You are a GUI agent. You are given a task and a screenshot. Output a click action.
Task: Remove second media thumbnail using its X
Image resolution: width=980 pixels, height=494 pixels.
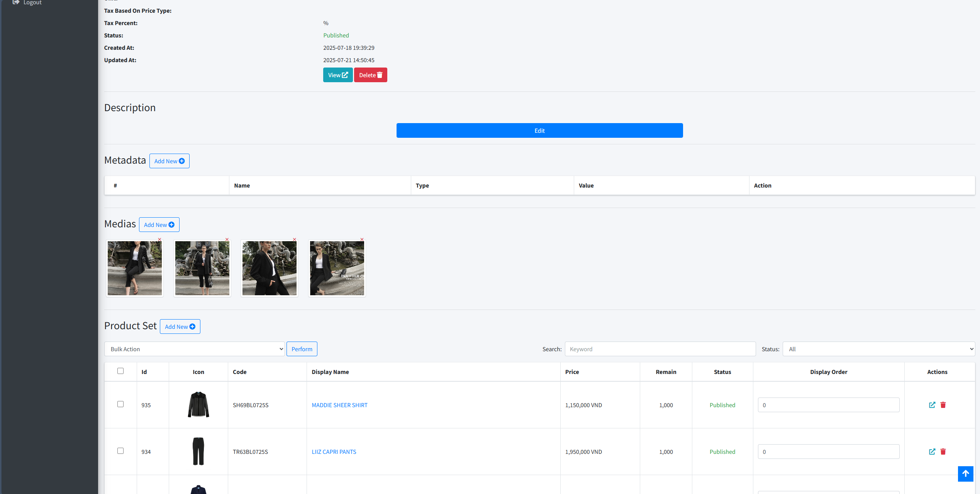227,239
